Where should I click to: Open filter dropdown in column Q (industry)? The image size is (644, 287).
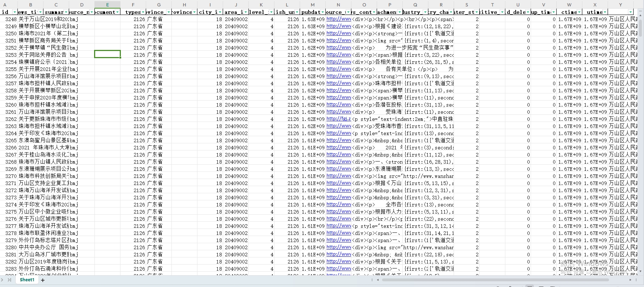[425, 12]
